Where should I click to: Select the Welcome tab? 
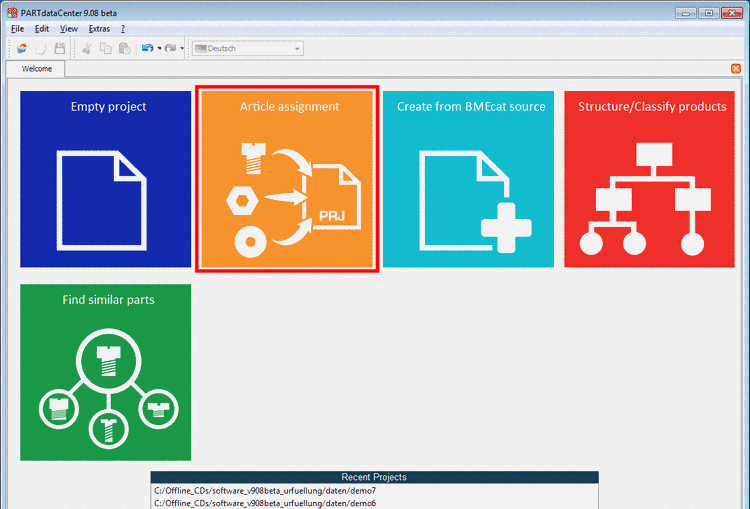(36, 69)
